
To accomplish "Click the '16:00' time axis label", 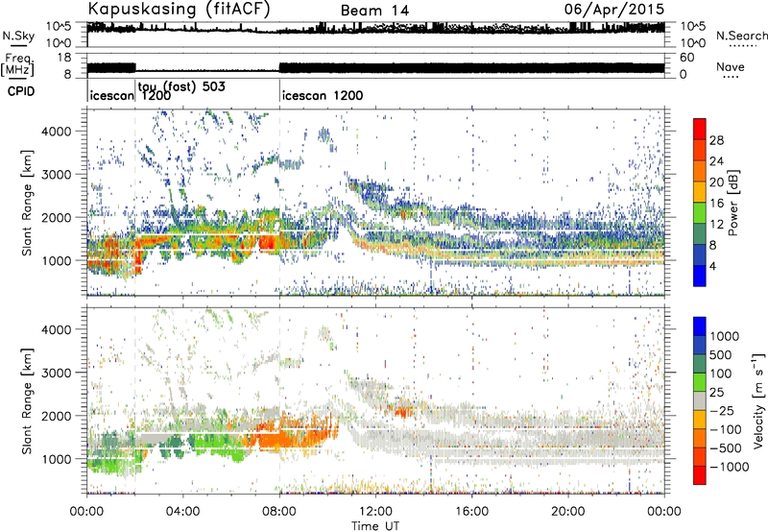I will pos(471,512).
